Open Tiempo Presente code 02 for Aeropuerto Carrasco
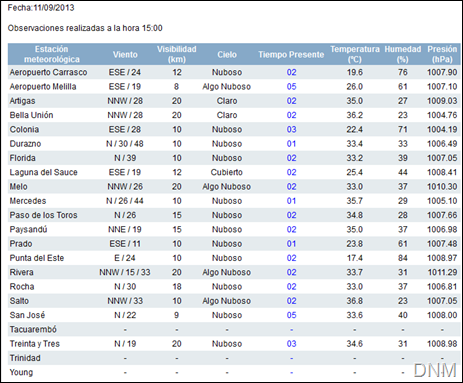Viewport: 463px width, 383px height. (291, 72)
